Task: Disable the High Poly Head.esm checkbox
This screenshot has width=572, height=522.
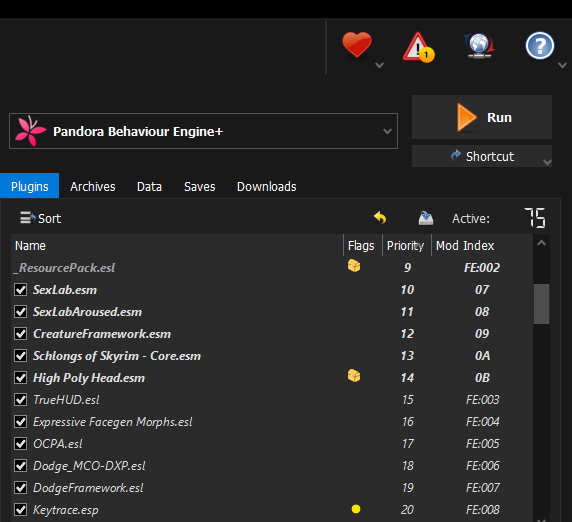Action: pos(20,378)
